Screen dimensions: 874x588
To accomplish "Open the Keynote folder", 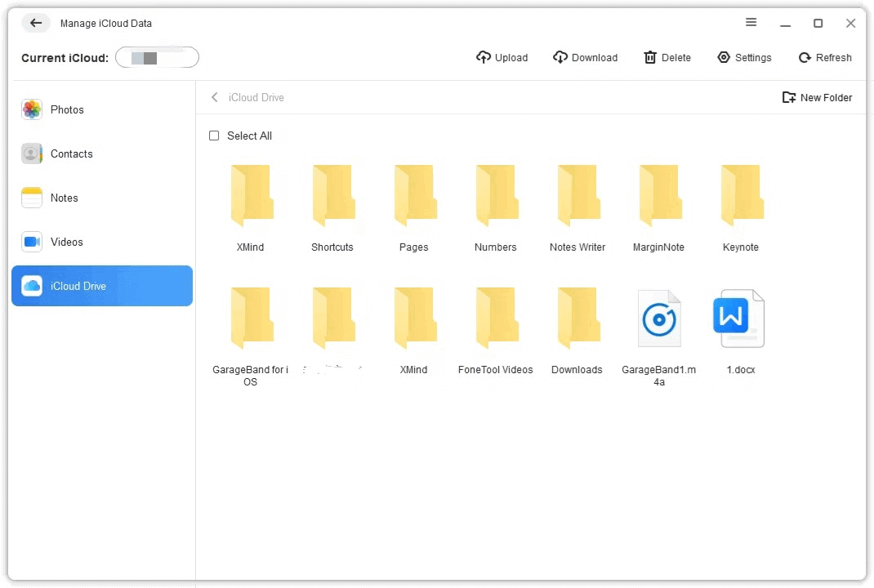I will click(x=740, y=198).
